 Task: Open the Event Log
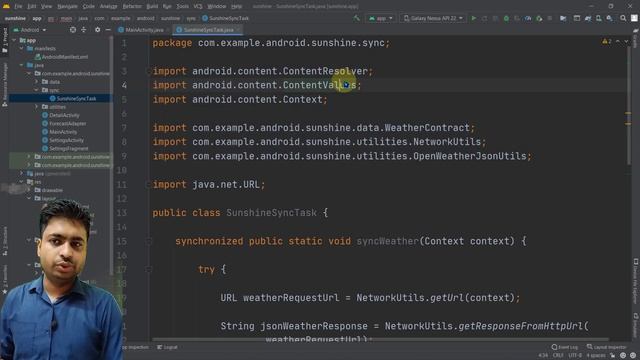pos(564,347)
